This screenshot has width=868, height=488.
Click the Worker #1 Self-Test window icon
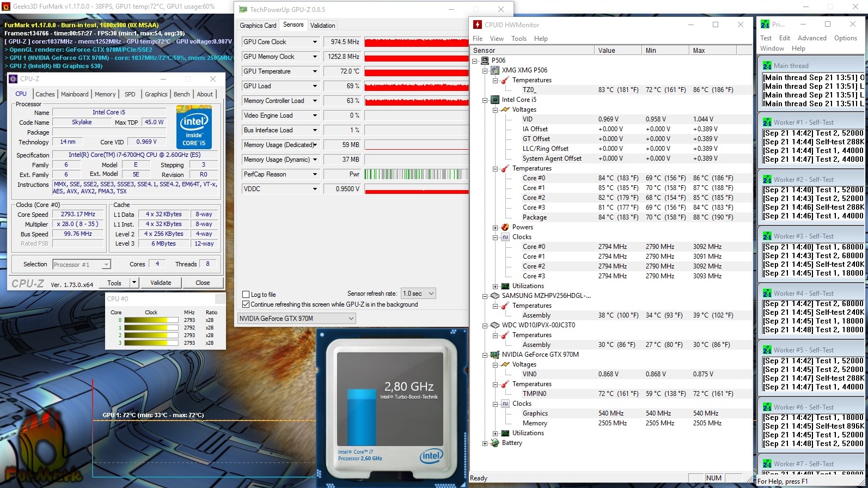tap(767, 123)
